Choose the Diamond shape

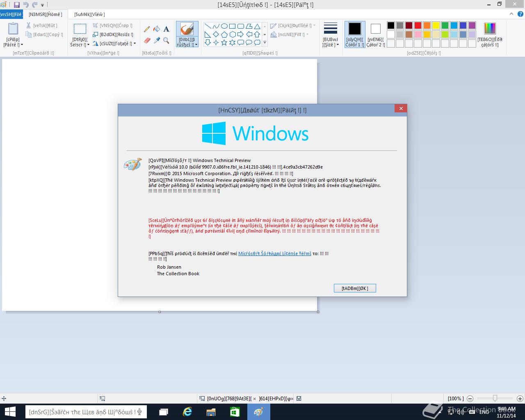pyautogui.click(x=216, y=34)
